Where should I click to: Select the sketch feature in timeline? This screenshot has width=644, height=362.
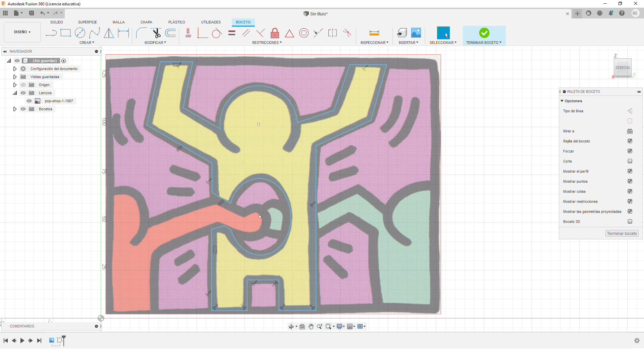[x=60, y=340]
